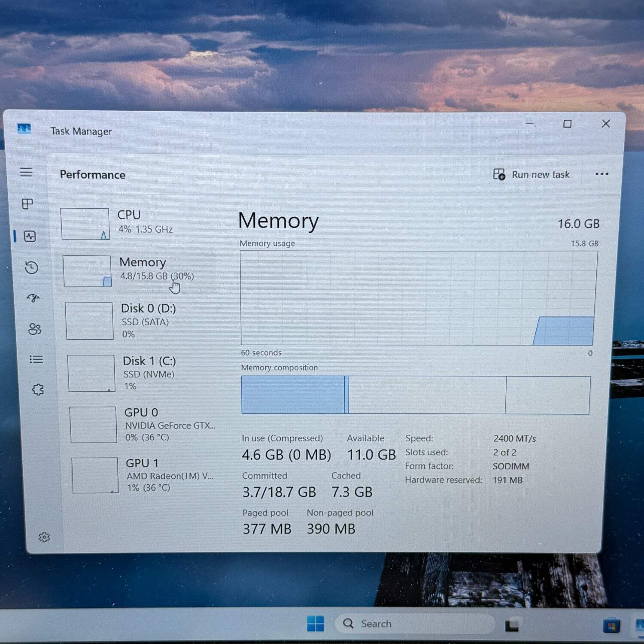Click the 4.8/15.8 GB (30%) memory reading
644x644 pixels.
[157, 276]
